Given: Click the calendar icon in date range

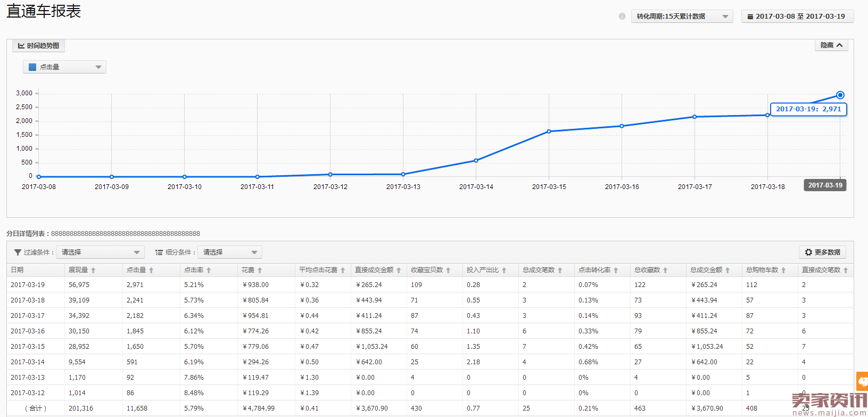Looking at the screenshot, I should tap(750, 17).
